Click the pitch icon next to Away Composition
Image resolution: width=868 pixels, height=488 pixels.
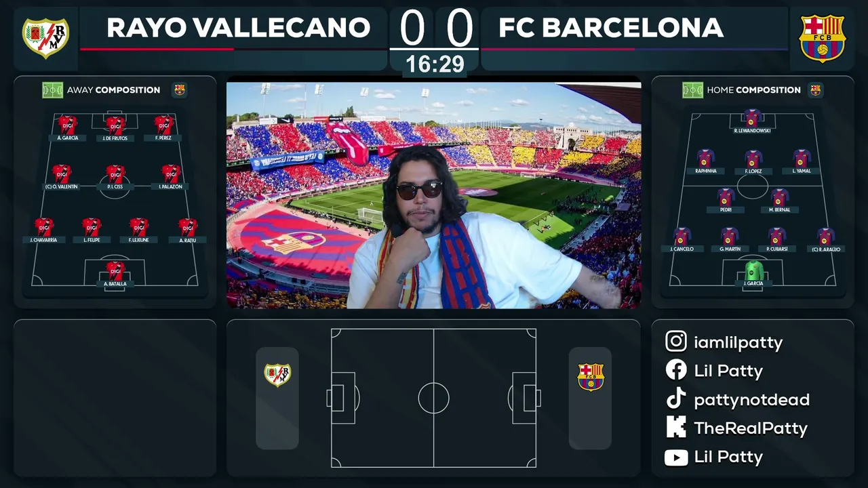tap(52, 90)
